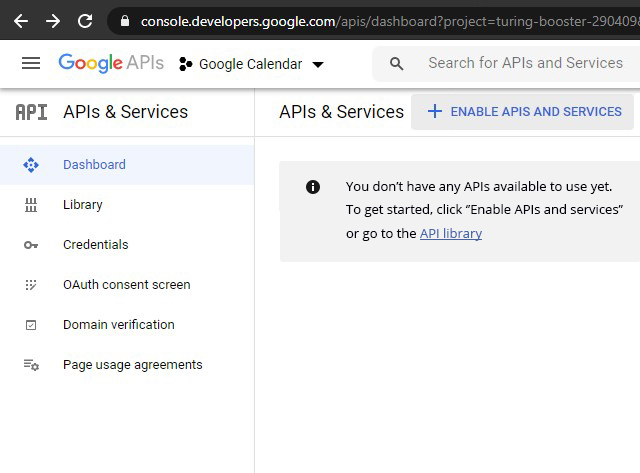Focus the Search for APIs and Services field
Image resolution: width=640 pixels, height=473 pixels.
(525, 63)
